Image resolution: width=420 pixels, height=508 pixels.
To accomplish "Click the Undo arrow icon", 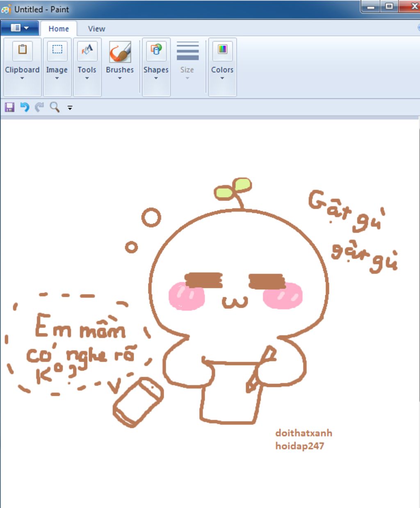I will point(25,107).
